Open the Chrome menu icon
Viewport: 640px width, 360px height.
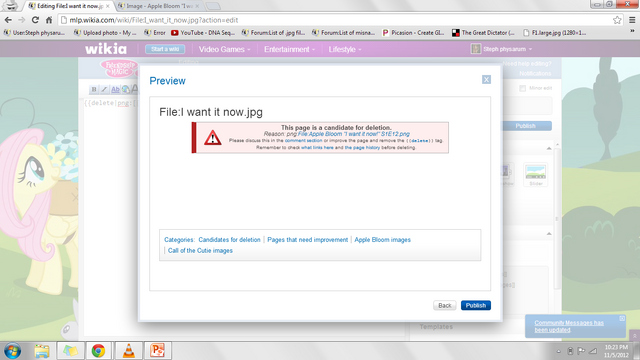pos(632,20)
